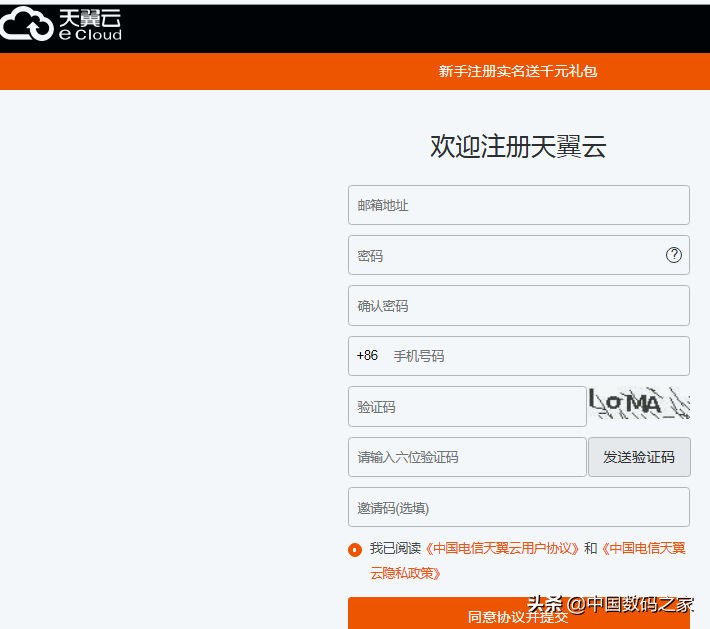This screenshot has width=710, height=629.
Task: Focus the 邮箱地址 email field
Action: pyautogui.click(x=518, y=205)
